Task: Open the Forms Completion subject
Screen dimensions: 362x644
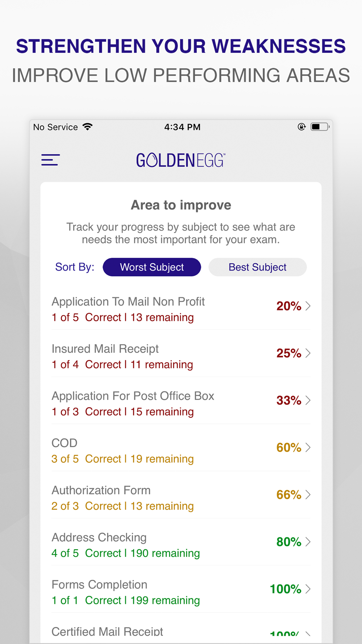Action: click(181, 592)
